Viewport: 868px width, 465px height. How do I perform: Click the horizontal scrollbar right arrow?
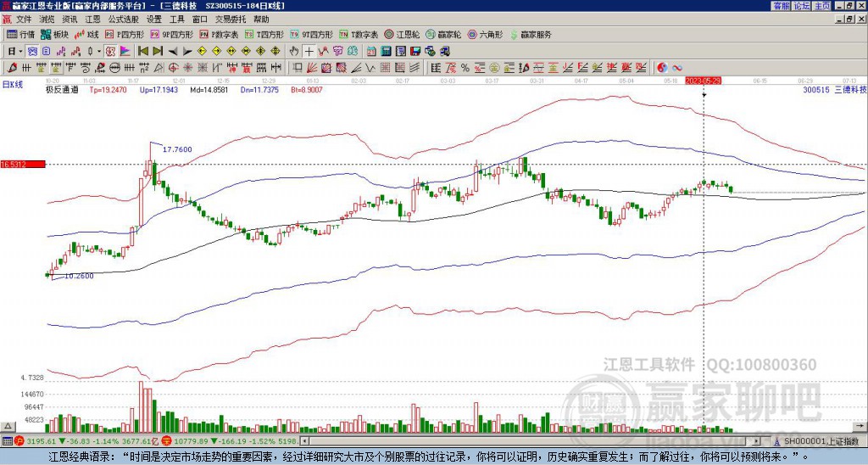(x=757, y=441)
